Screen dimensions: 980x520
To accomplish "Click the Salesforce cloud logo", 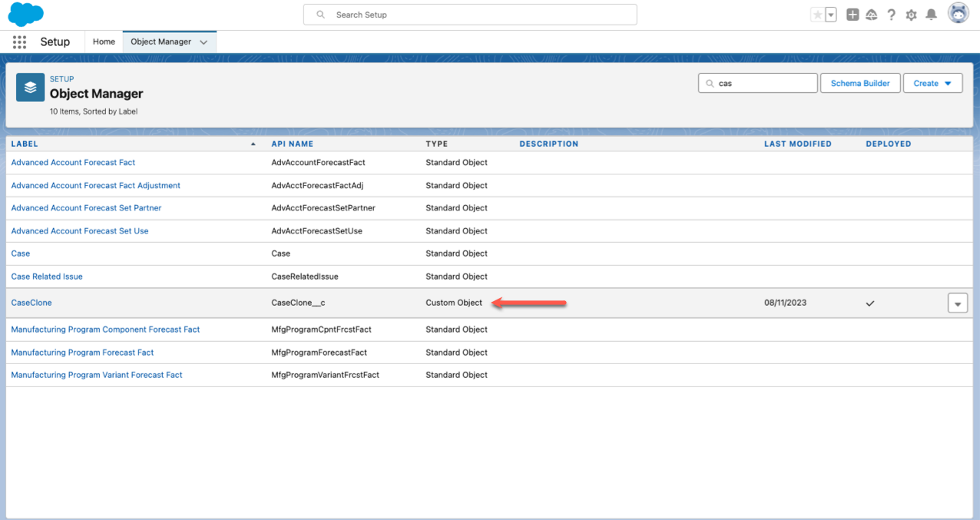I will click(x=25, y=15).
